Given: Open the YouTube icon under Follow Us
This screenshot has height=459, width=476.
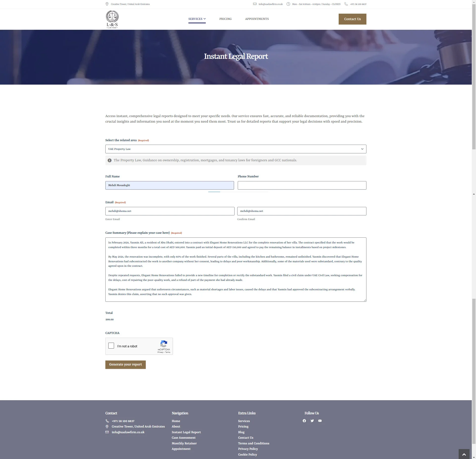Looking at the screenshot, I should click(320, 421).
